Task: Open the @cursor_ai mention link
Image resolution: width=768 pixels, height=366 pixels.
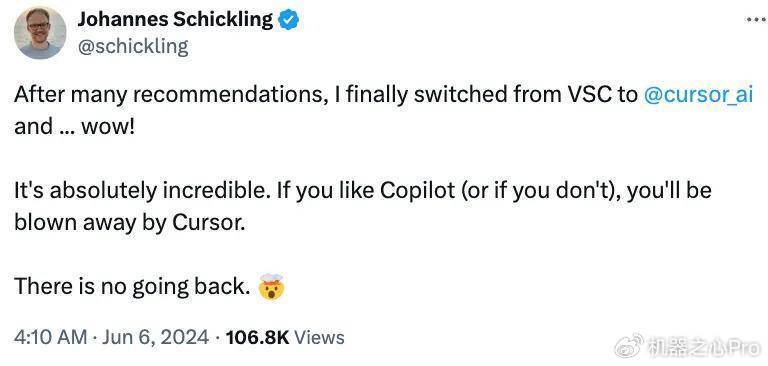Action: (x=697, y=94)
